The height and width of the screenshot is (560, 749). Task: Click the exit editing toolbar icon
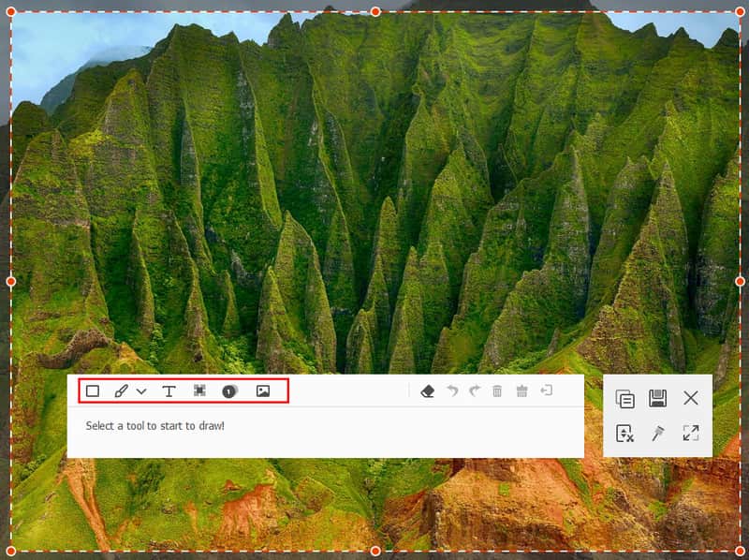pyautogui.click(x=546, y=391)
